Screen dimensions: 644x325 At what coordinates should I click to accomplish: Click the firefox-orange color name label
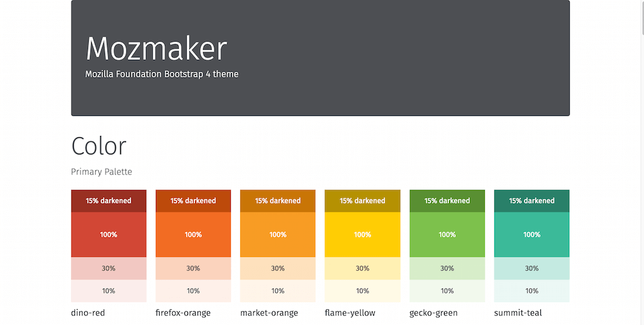(x=183, y=312)
